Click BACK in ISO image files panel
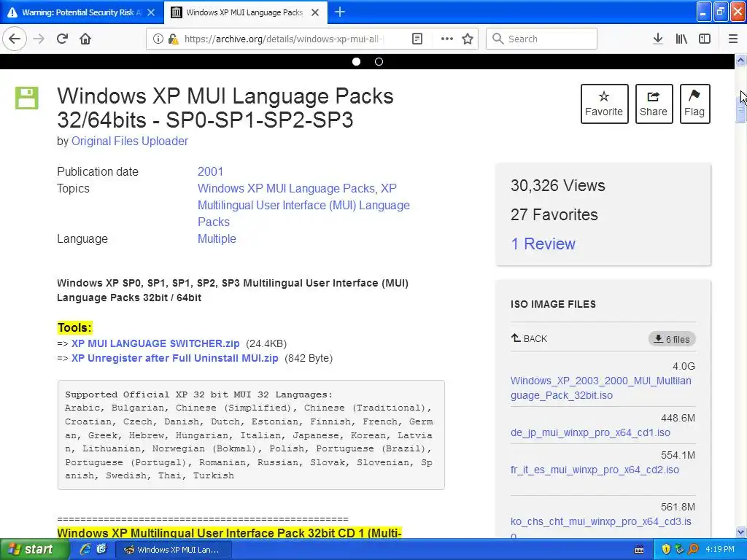The height and width of the screenshot is (560, 747). 530,338
